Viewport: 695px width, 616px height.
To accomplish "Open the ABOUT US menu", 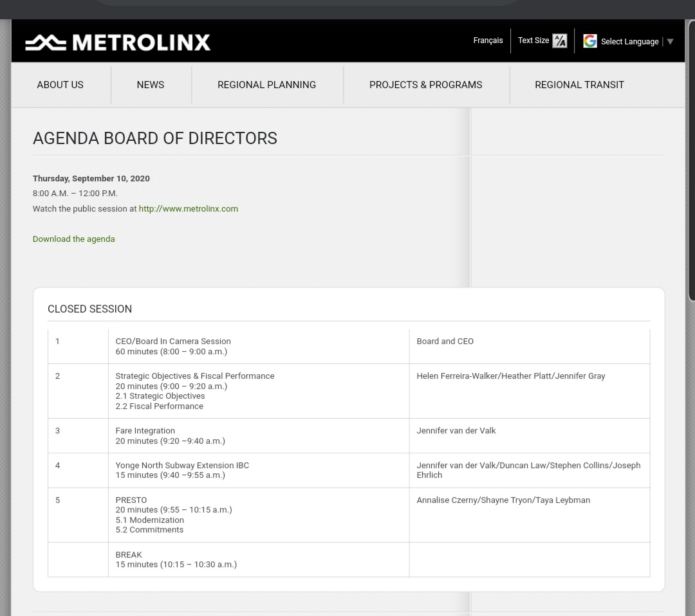I will pos(60,85).
